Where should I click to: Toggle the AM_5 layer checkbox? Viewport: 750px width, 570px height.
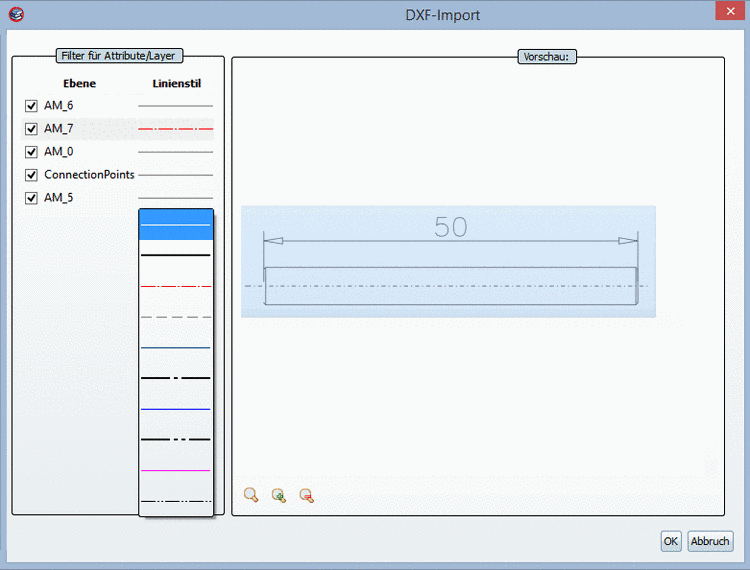31,198
